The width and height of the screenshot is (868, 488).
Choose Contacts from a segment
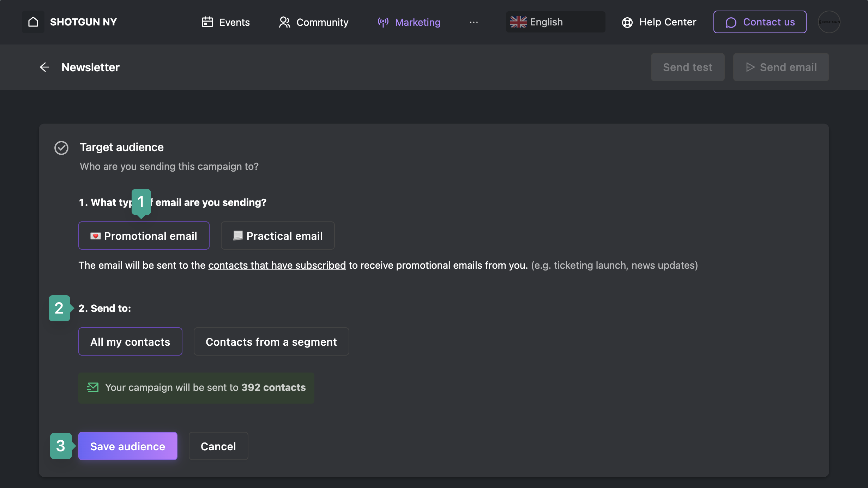click(x=271, y=341)
